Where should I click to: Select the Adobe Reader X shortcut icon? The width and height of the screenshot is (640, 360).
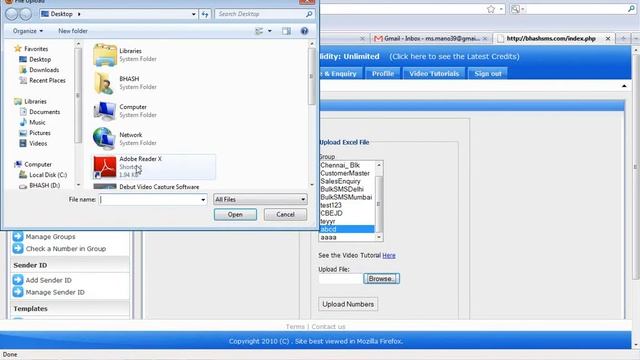[x=104, y=167]
